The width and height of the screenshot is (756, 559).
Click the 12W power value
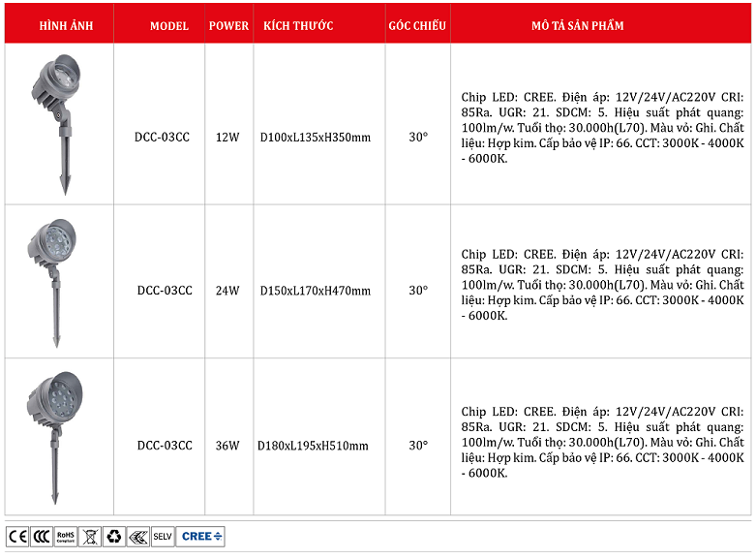[x=227, y=138]
